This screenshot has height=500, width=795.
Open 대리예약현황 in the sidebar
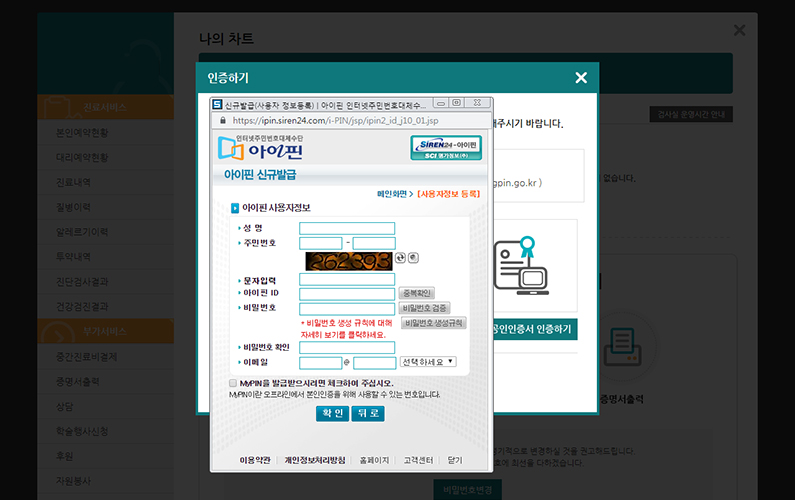(x=105, y=157)
